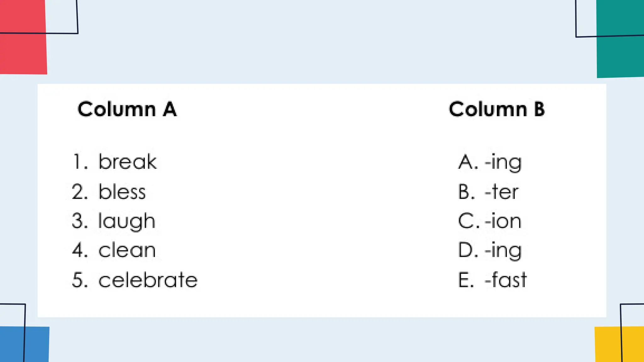The image size is (644, 362).
Task: Select option E, the -fast suffix
Action: click(x=506, y=280)
